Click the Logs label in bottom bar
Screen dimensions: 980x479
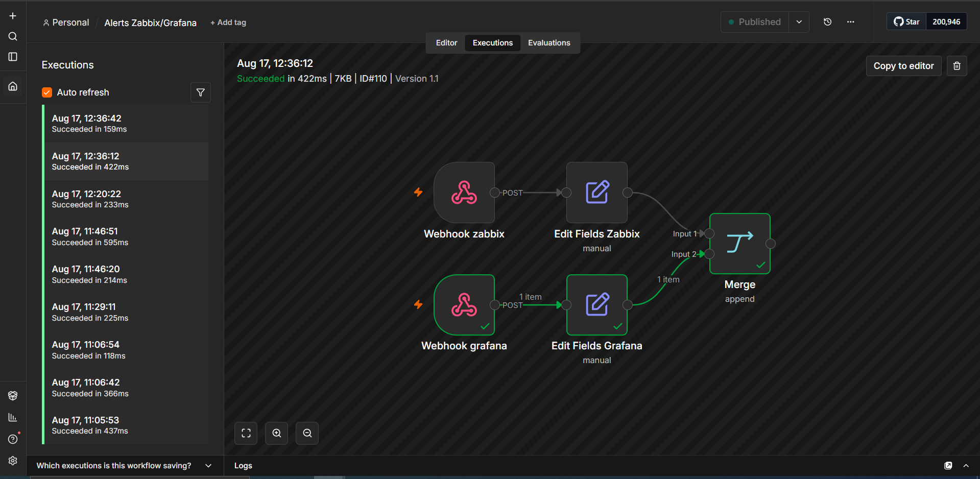[x=243, y=466]
